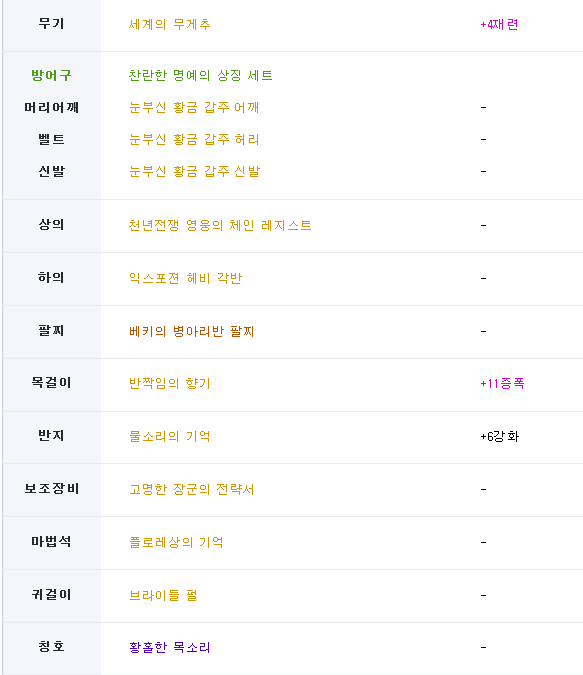Select the 방어구 category header
This screenshot has width=583, height=675.
pos(51,75)
